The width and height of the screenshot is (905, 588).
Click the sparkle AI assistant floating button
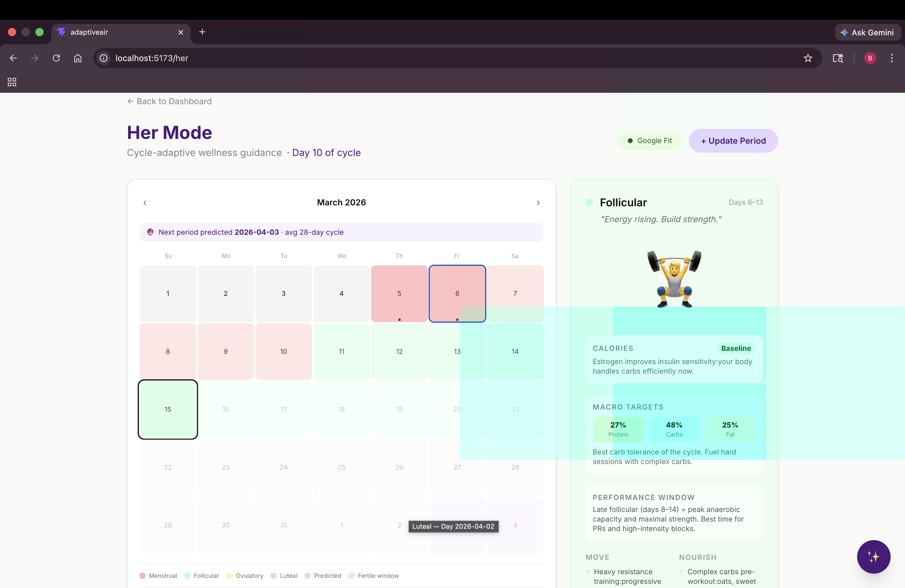click(874, 557)
